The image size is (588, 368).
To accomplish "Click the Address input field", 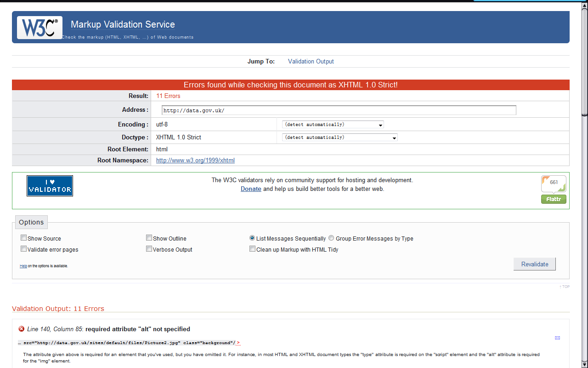I will point(339,110).
